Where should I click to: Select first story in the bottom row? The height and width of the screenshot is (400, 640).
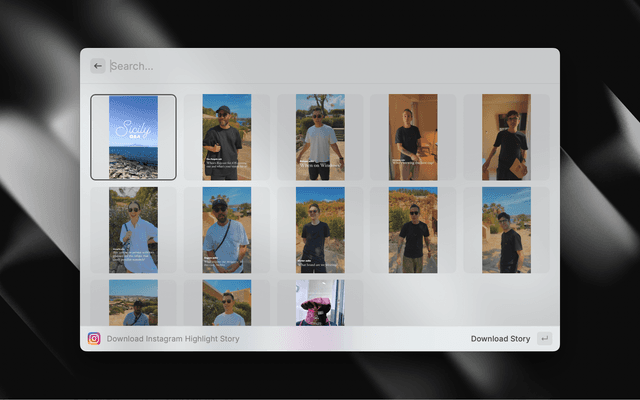pos(133,303)
